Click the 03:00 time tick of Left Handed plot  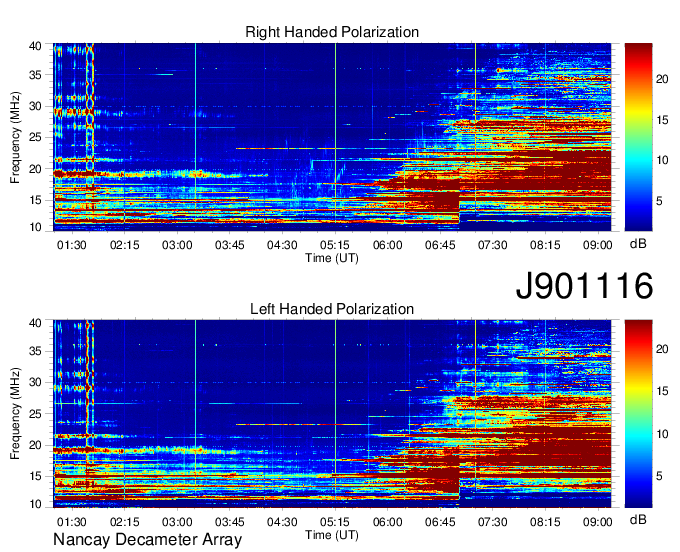point(177,522)
